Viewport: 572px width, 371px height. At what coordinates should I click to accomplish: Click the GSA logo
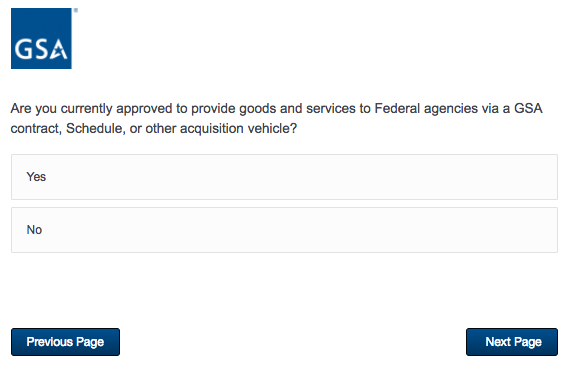(41, 38)
